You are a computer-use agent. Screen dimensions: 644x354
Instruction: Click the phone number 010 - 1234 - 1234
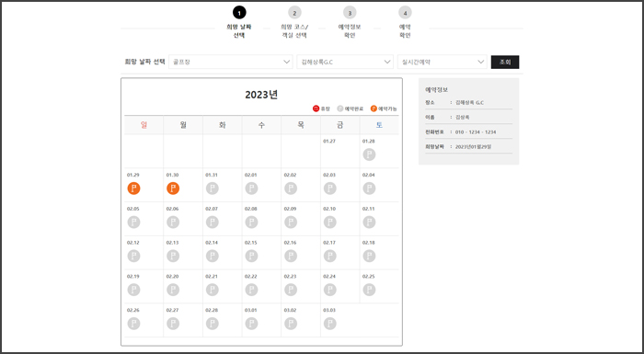tap(476, 132)
